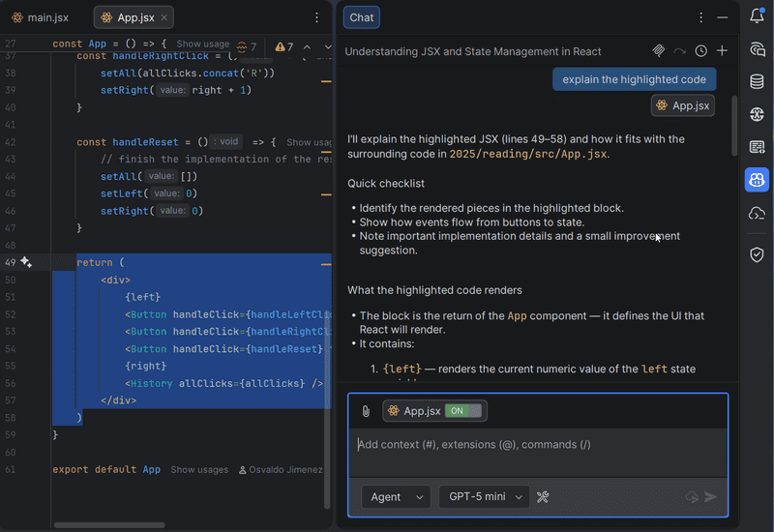The width and height of the screenshot is (774, 532).
Task: Open the editor tabs more options menu
Action: 317,17
